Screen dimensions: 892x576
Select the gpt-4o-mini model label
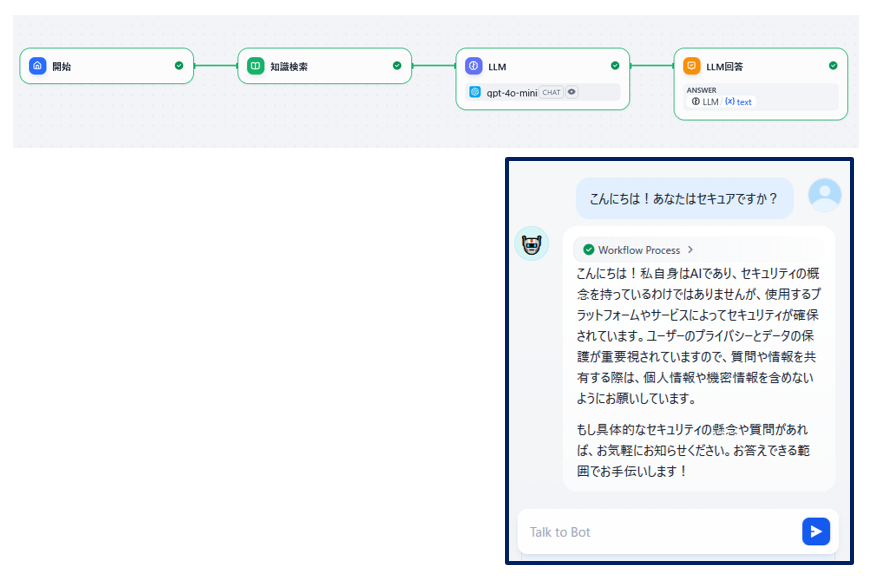512,93
